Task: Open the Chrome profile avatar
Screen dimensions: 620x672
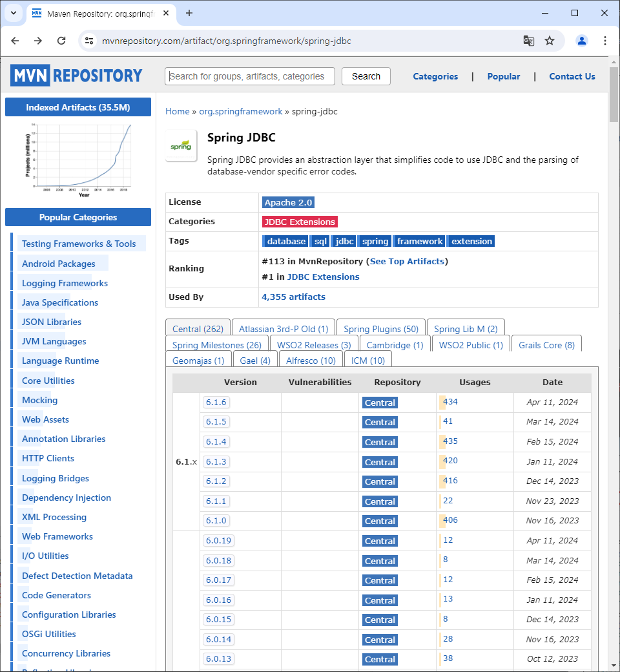Action: (x=581, y=41)
